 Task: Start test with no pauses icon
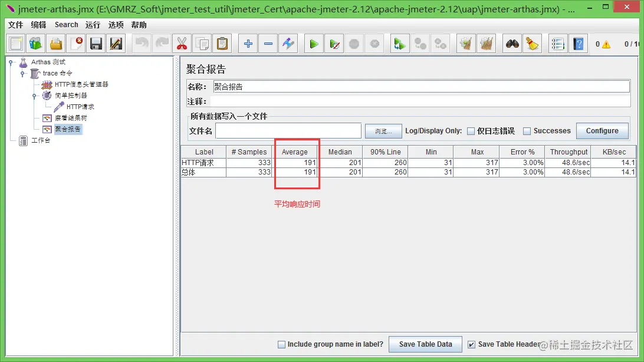[334, 44]
